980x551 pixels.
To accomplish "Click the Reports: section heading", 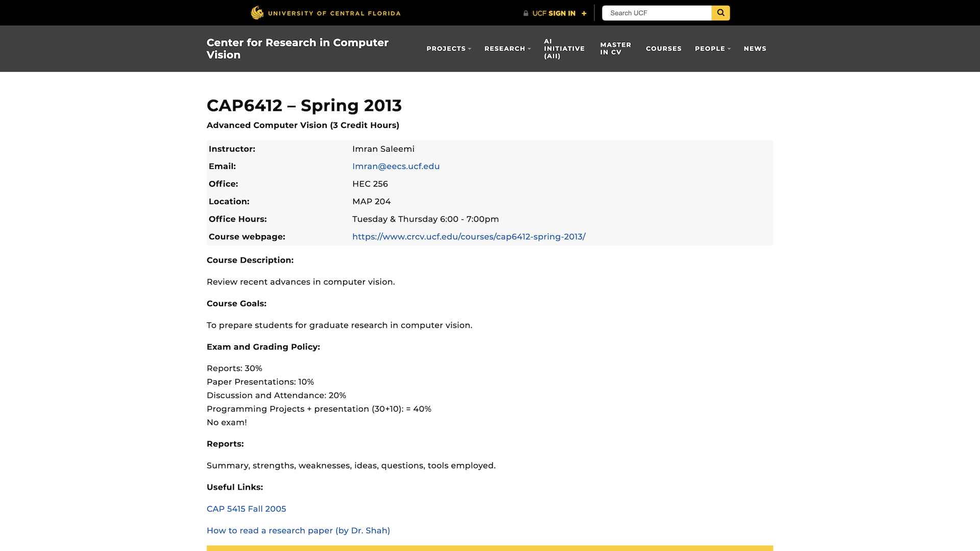I will pyautogui.click(x=225, y=444).
